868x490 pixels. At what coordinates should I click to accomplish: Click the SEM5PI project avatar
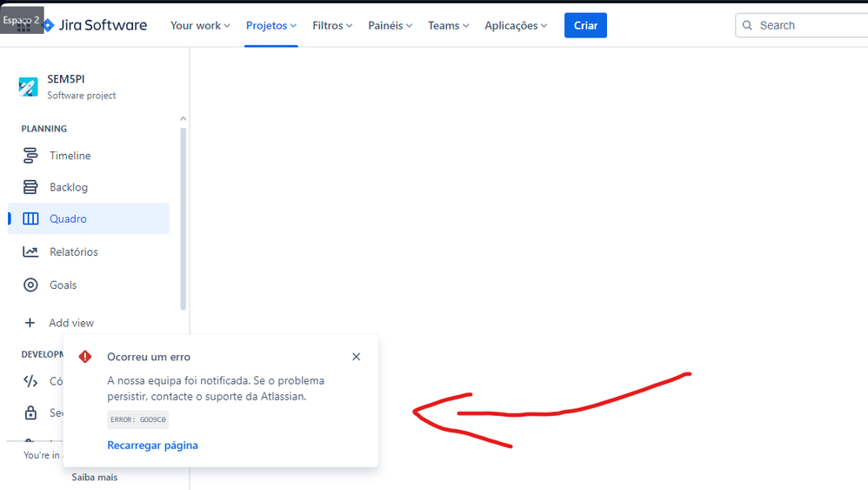tap(28, 87)
